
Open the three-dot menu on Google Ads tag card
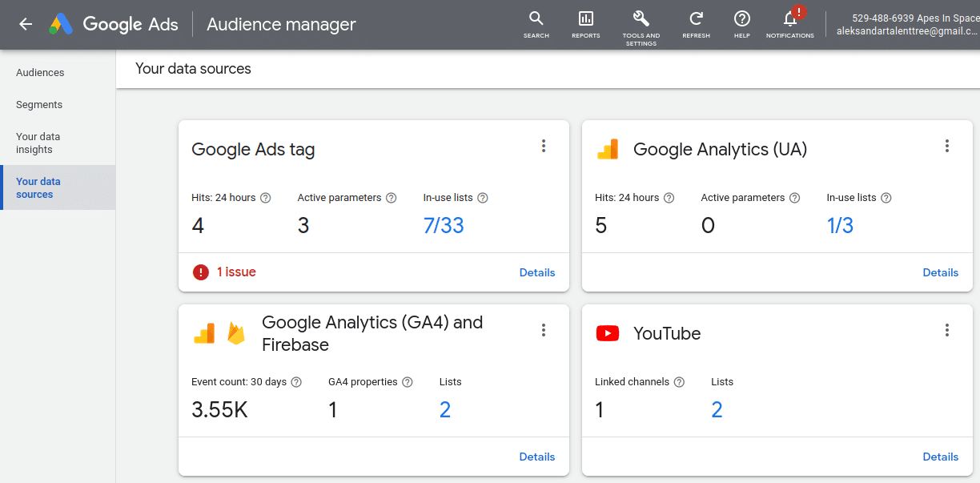544,146
